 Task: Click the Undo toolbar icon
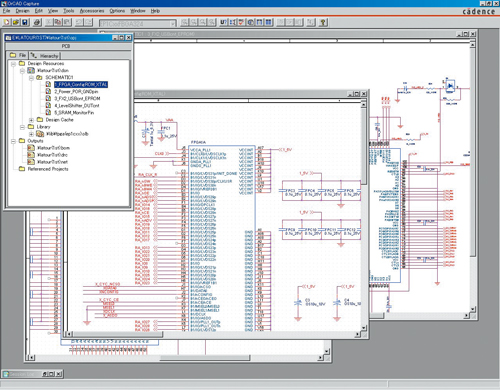79,22
